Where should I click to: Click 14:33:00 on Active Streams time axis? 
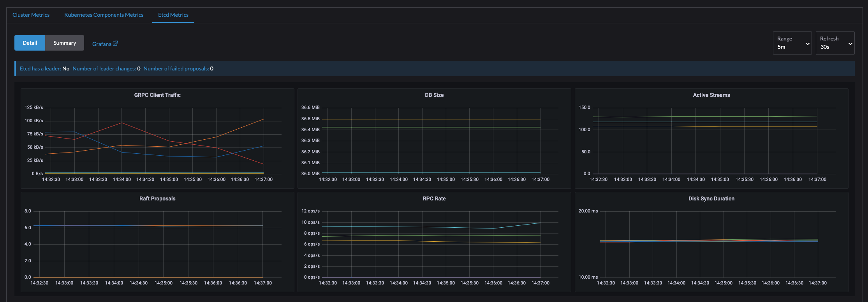[623, 179]
